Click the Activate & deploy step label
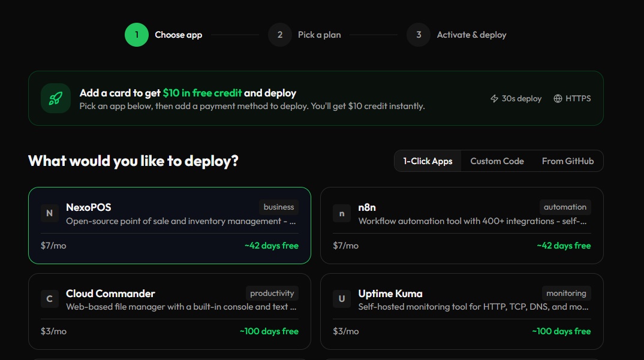 click(x=471, y=35)
